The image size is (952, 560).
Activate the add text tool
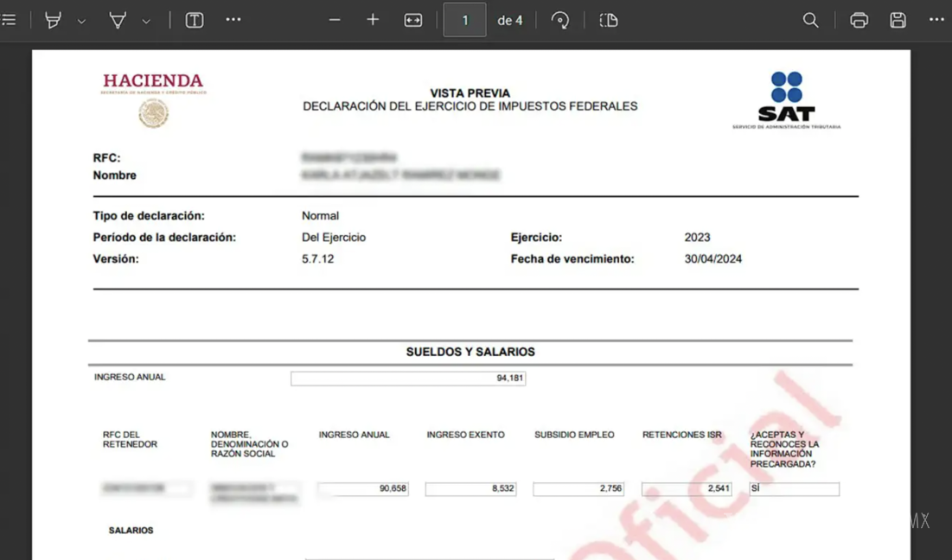pos(195,20)
